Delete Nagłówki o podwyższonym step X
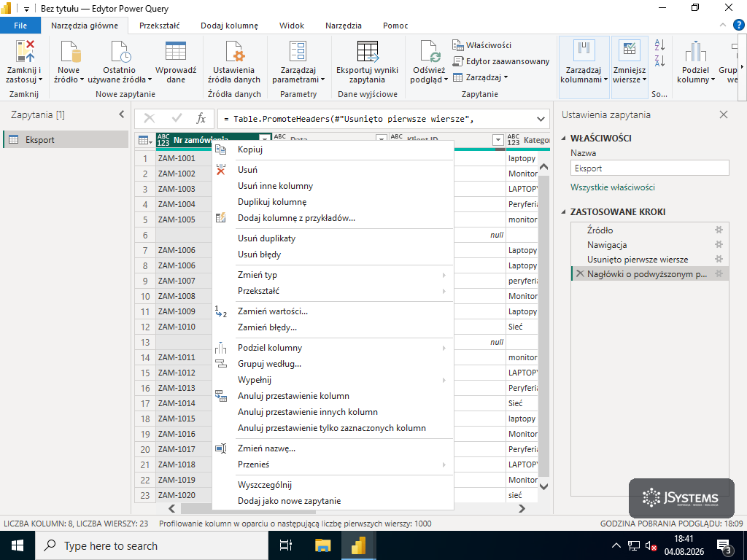747x560 pixels. click(580, 274)
